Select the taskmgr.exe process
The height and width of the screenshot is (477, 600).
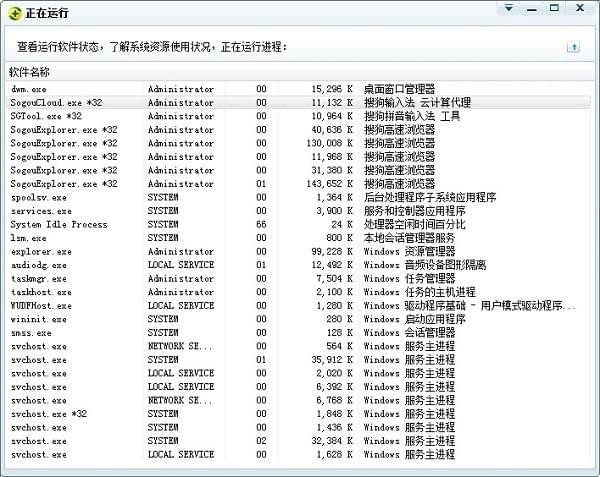300,278
